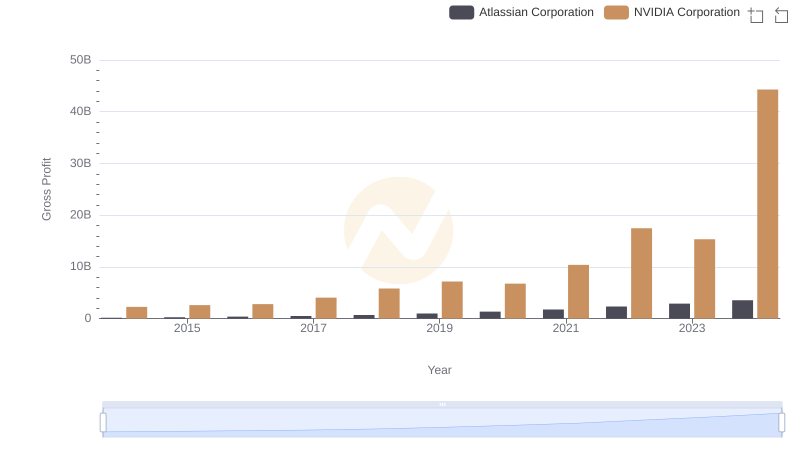Screen dimensions: 800x461
Task: Click NVIDIA's bar above the 2015 label
Action: coord(200,312)
